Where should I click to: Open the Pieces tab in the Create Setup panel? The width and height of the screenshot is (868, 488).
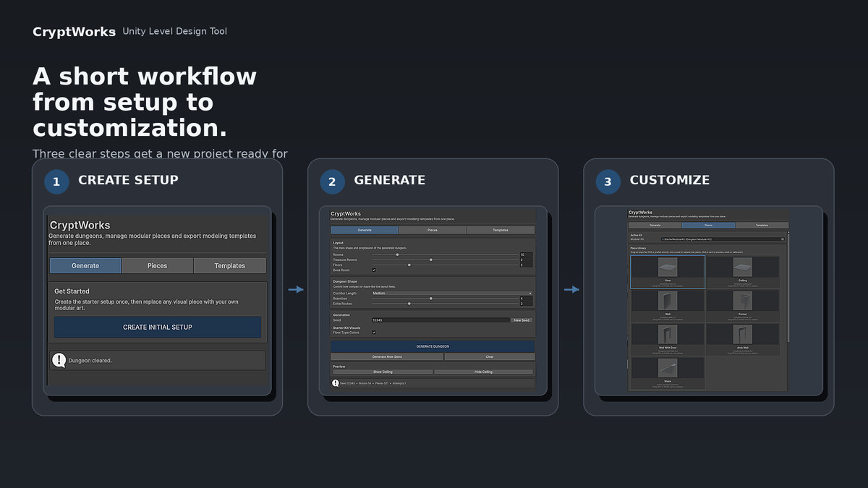157,265
